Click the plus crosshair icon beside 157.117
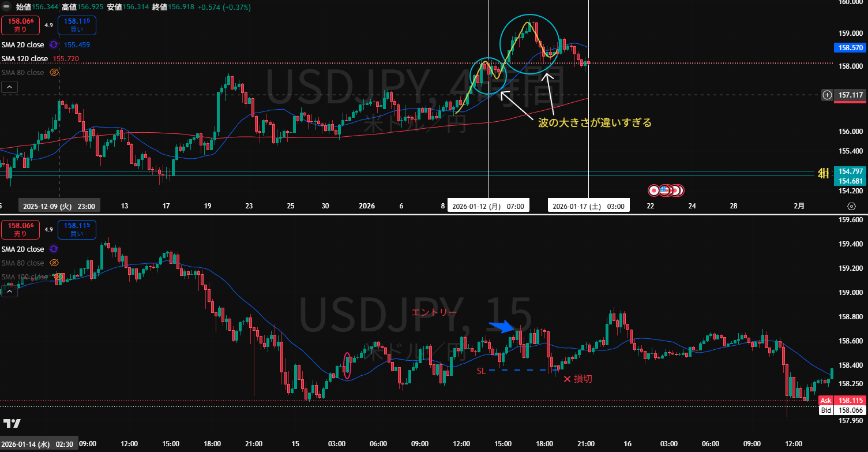This screenshot has height=452, width=868. [827, 95]
